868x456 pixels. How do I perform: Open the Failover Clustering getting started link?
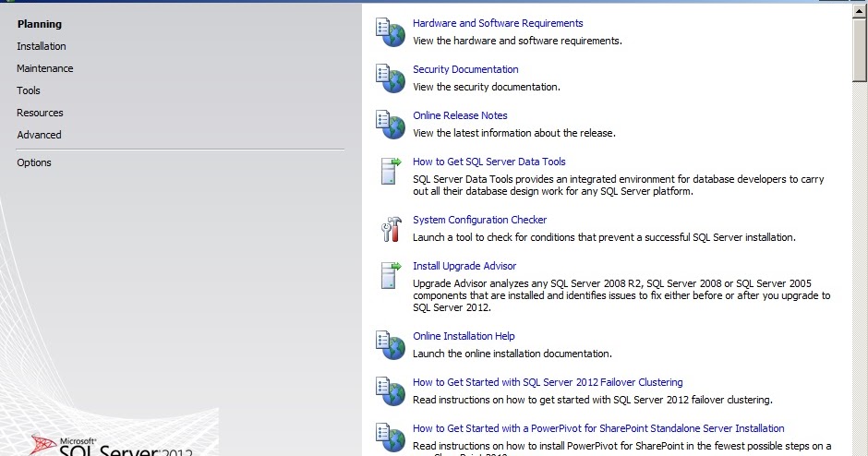coord(548,382)
